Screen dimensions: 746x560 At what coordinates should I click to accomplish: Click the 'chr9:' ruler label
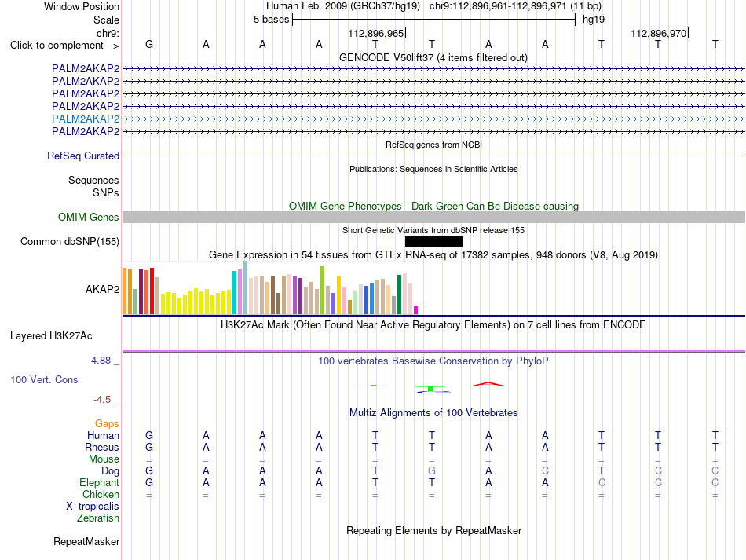pyautogui.click(x=108, y=33)
